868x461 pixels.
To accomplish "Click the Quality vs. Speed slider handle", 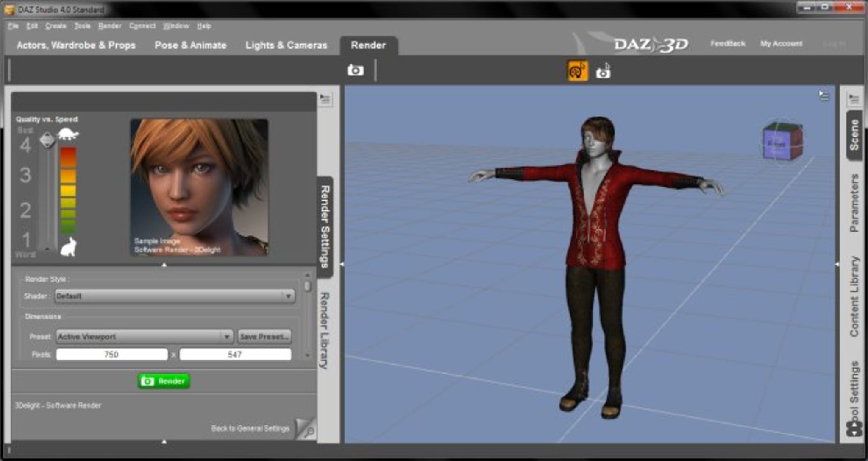I will pyautogui.click(x=47, y=140).
